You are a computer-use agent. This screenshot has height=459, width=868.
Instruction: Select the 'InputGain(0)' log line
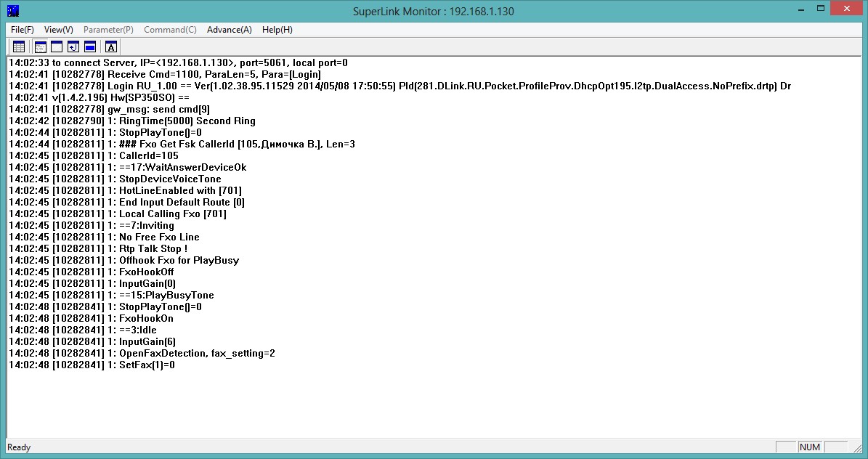click(92, 283)
